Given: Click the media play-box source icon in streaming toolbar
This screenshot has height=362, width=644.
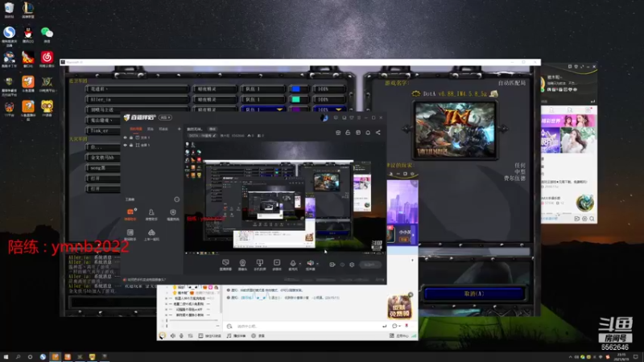Looking at the screenshot, I should point(277,263).
